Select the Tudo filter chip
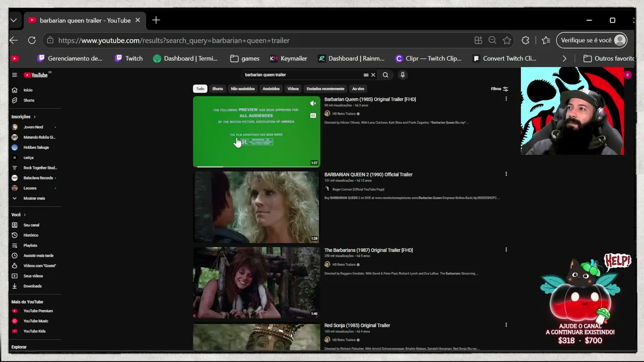This screenshot has height=362, width=644. (200, 89)
